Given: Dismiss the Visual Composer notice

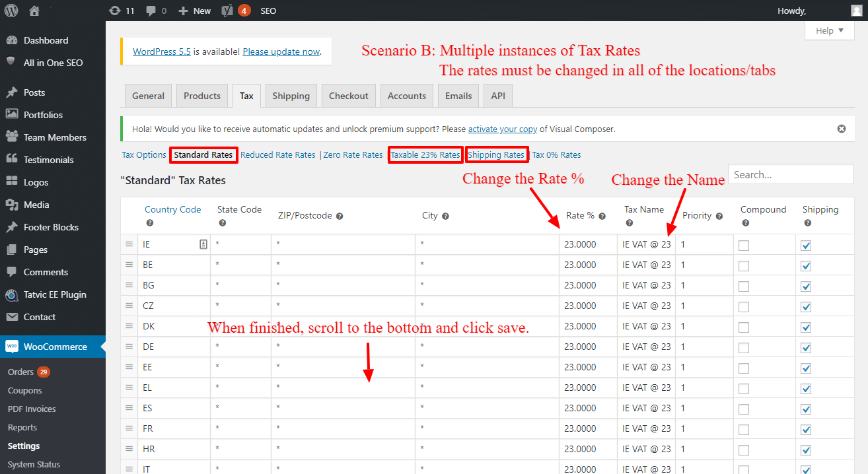Looking at the screenshot, I should coord(842,129).
